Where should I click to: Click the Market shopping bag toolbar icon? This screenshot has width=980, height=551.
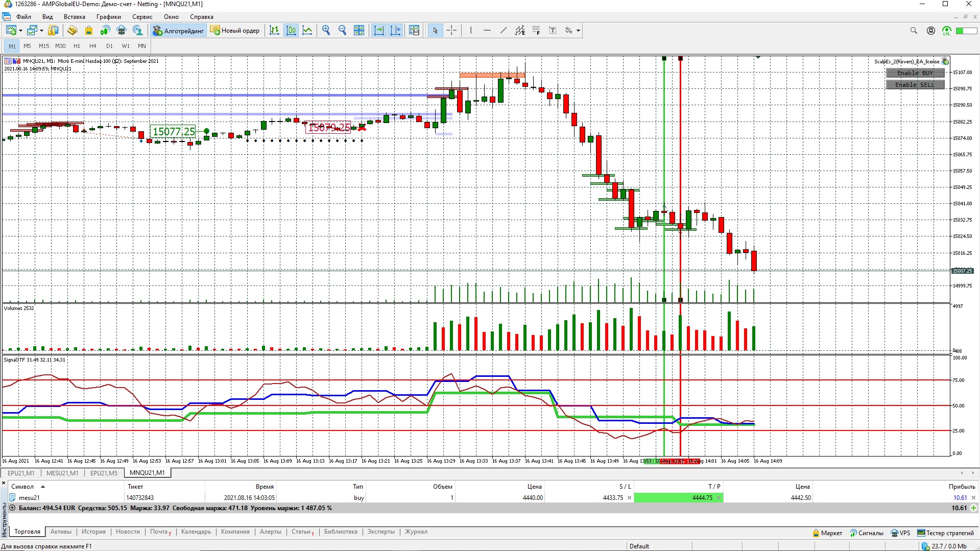[88, 31]
